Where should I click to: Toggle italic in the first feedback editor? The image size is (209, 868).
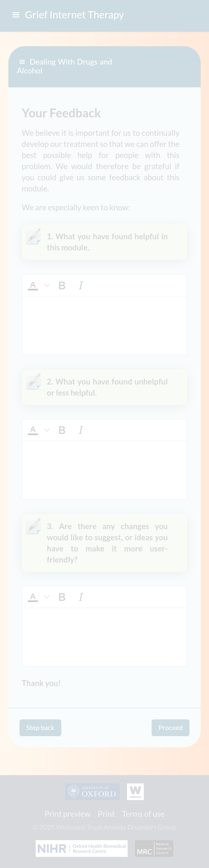pos(81,285)
